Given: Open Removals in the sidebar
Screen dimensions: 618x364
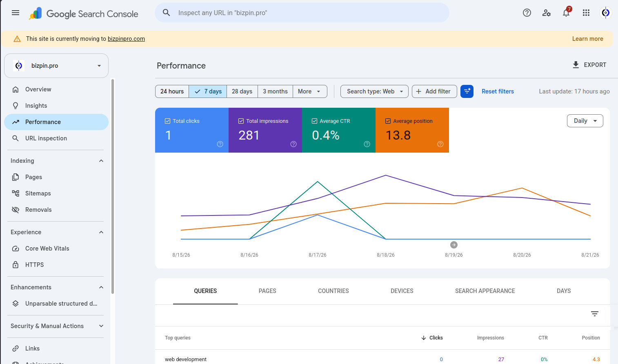Looking at the screenshot, I should 56,210.
